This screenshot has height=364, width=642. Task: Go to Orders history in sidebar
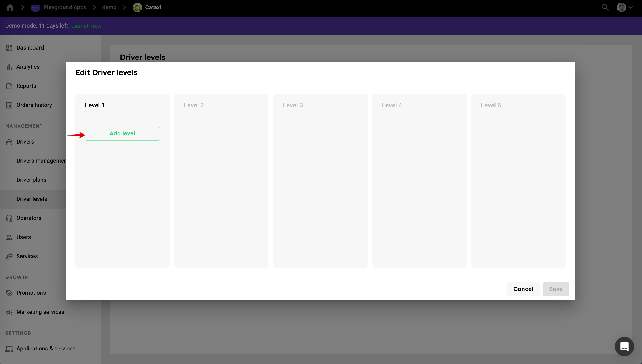click(x=34, y=105)
